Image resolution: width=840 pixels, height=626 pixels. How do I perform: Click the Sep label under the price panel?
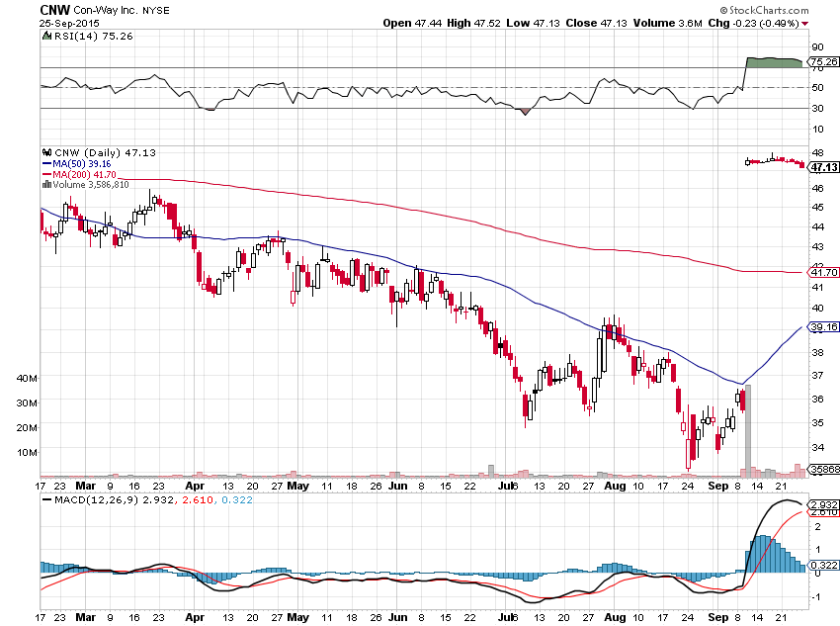point(717,486)
